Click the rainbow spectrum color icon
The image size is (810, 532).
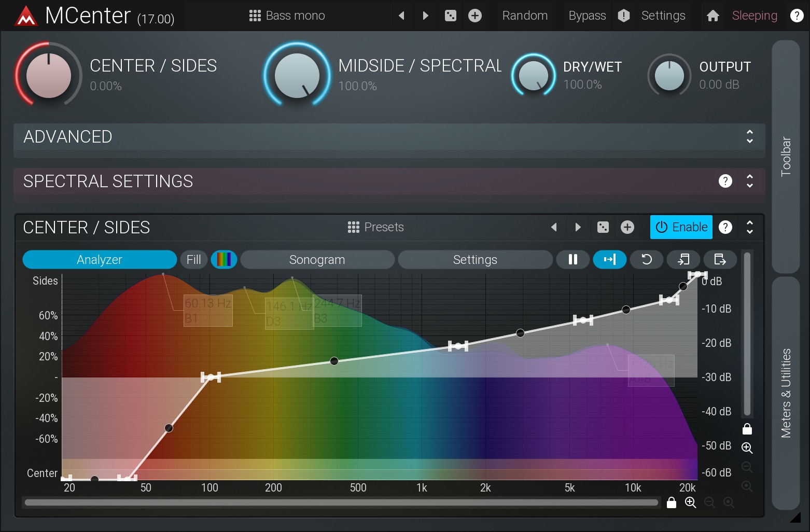click(x=224, y=259)
